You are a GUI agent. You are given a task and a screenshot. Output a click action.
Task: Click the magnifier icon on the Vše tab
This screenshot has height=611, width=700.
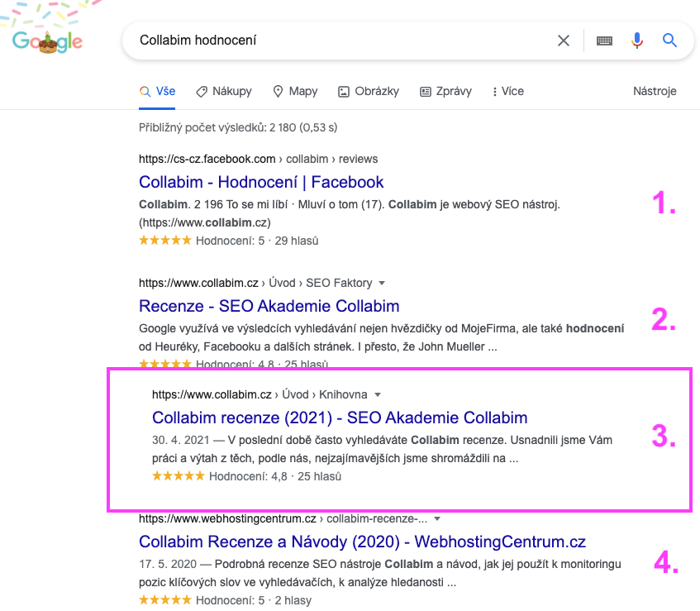[145, 92]
